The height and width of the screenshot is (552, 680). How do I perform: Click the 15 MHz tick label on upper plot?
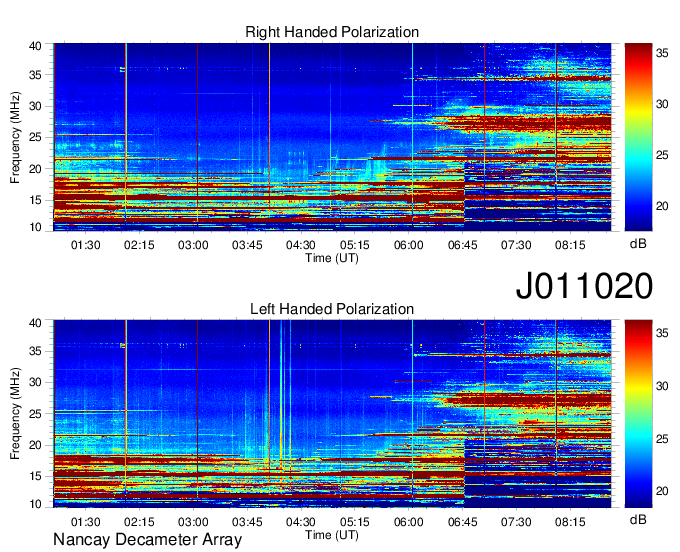point(35,200)
